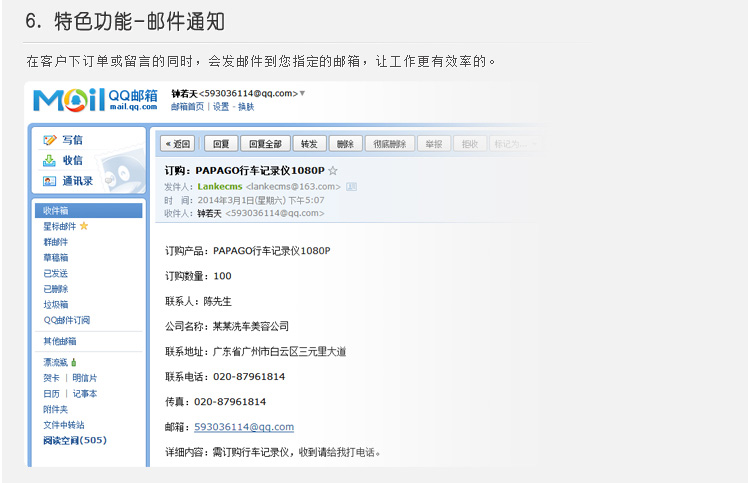This screenshot has height=483, width=750.
Task: Click the sender's contact card icon
Action: (351, 187)
